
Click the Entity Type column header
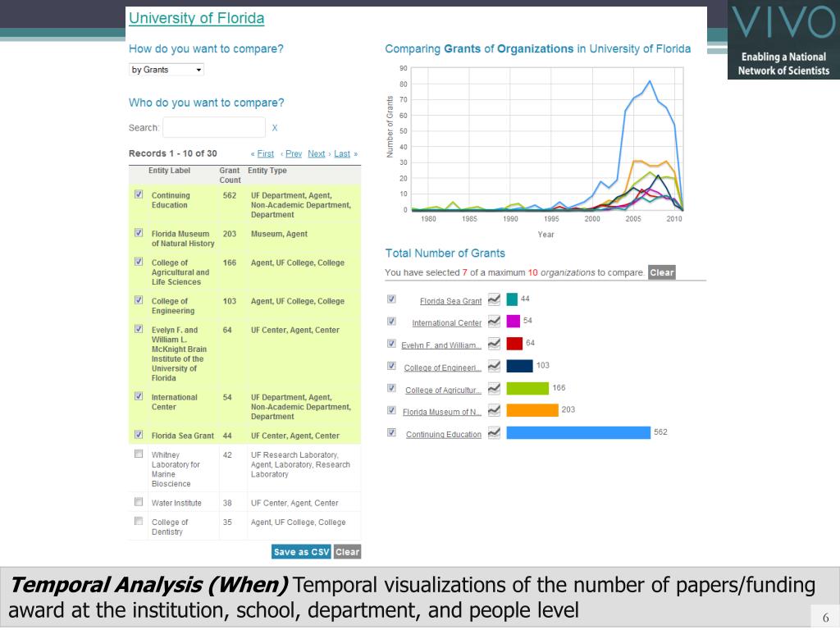(267, 171)
